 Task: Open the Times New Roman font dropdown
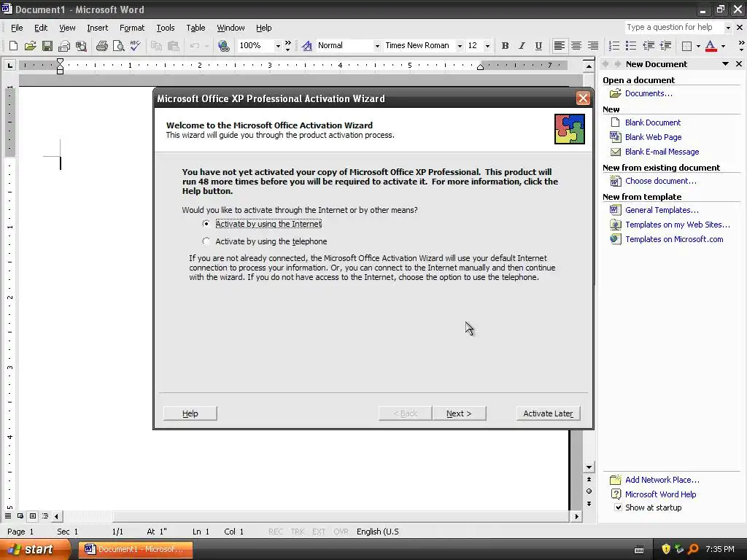[x=460, y=46]
